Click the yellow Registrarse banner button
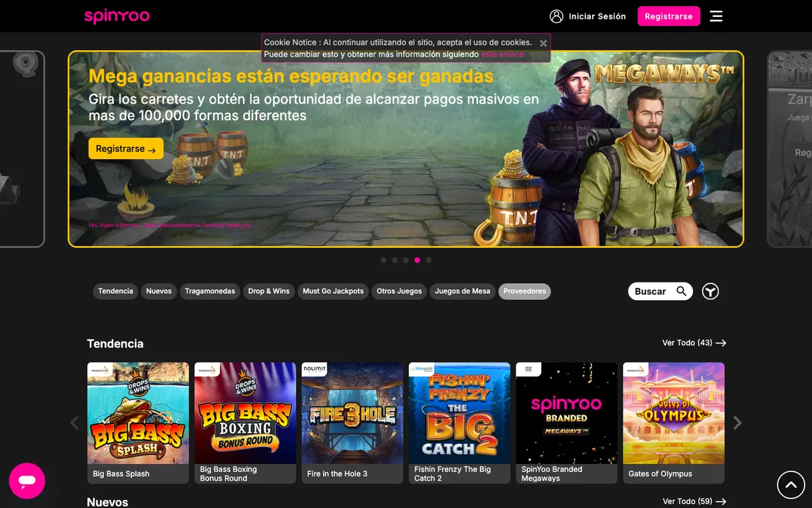 [126, 149]
